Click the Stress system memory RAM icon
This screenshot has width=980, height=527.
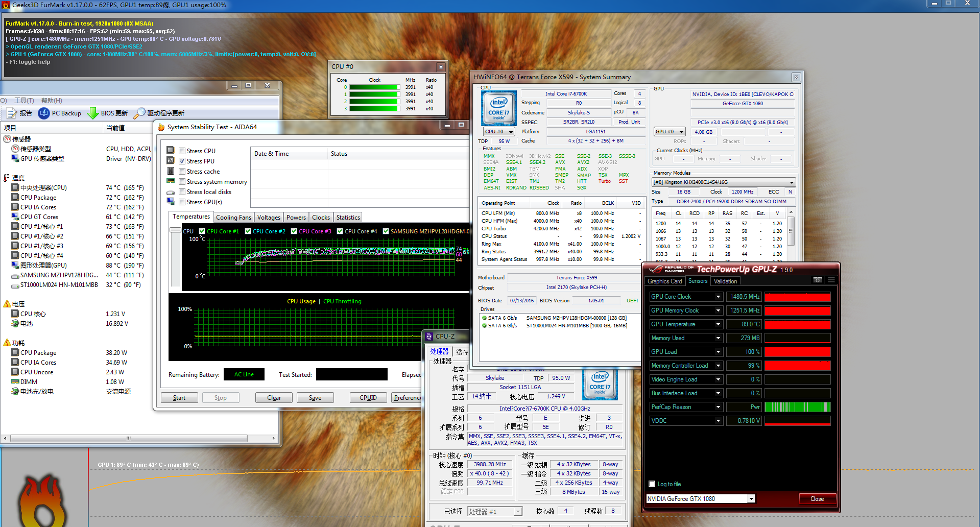point(171,181)
